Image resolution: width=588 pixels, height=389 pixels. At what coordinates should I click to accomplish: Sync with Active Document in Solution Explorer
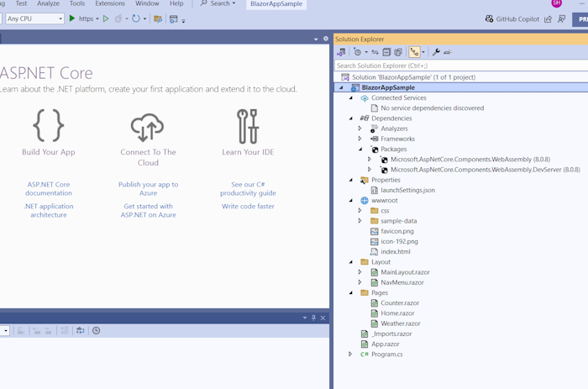point(375,52)
